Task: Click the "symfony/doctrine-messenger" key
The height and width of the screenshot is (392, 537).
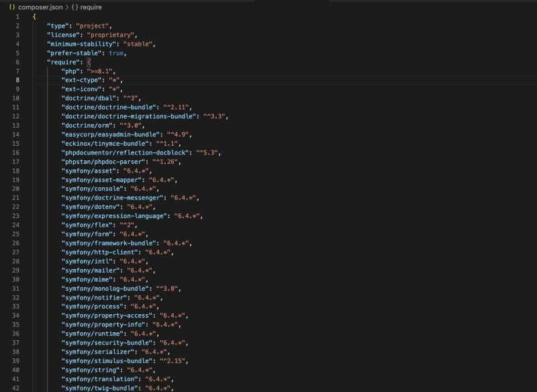Action: coord(112,198)
